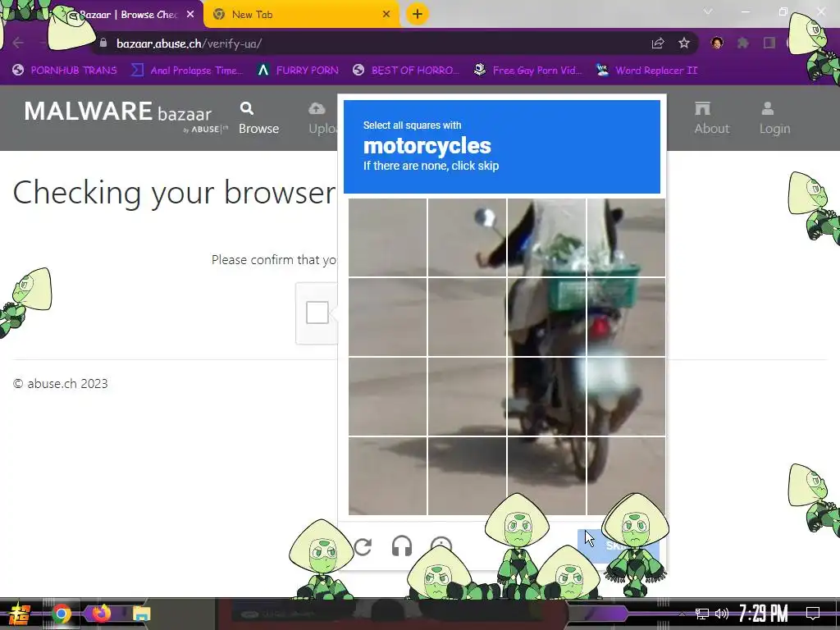
Task: Open the Upload page in the site navigation
Action: point(323,118)
